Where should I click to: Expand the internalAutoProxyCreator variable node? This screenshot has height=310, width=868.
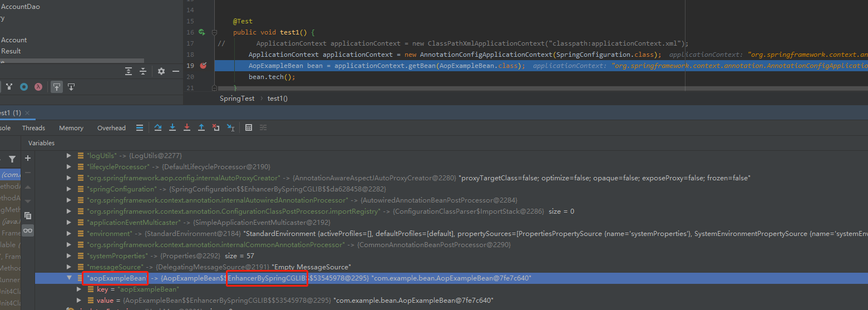pos(69,178)
